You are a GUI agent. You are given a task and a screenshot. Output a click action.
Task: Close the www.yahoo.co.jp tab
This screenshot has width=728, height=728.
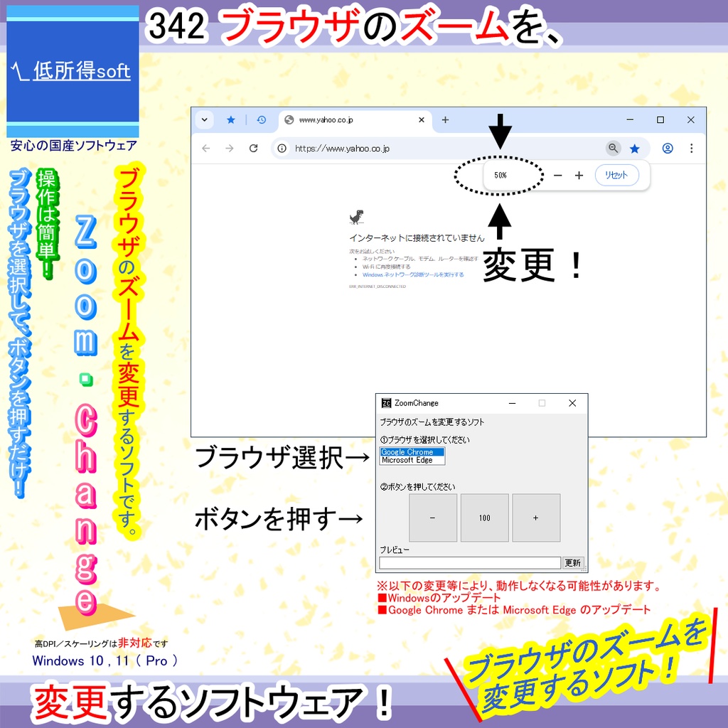[x=422, y=119]
